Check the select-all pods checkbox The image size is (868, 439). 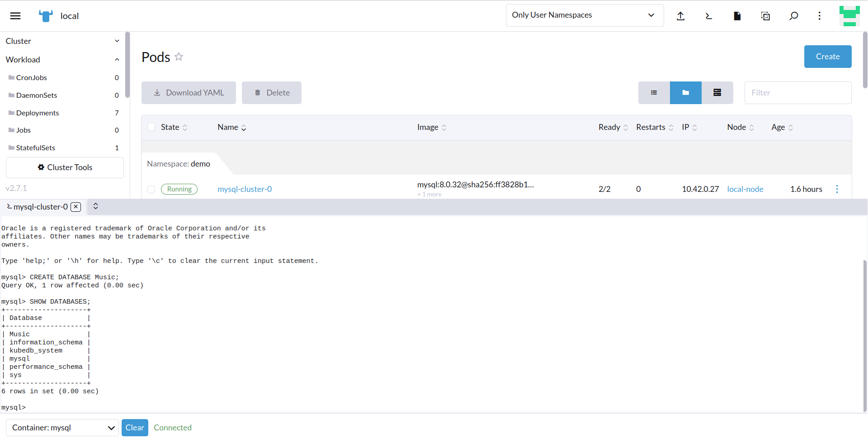[x=151, y=127]
